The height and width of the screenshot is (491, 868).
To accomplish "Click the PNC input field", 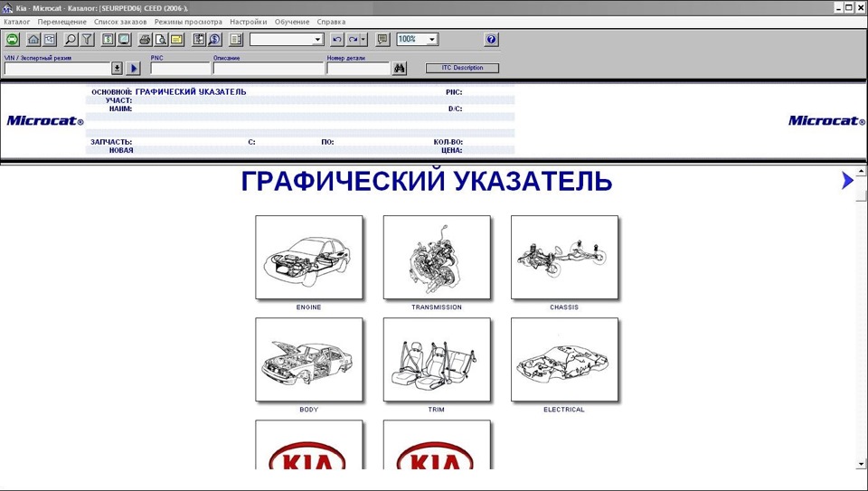I will [180, 69].
